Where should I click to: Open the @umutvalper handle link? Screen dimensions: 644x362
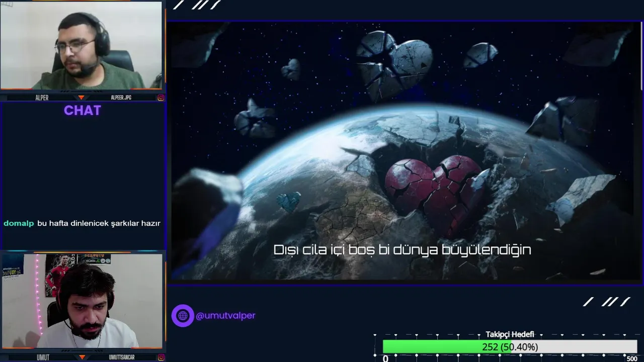point(225,316)
